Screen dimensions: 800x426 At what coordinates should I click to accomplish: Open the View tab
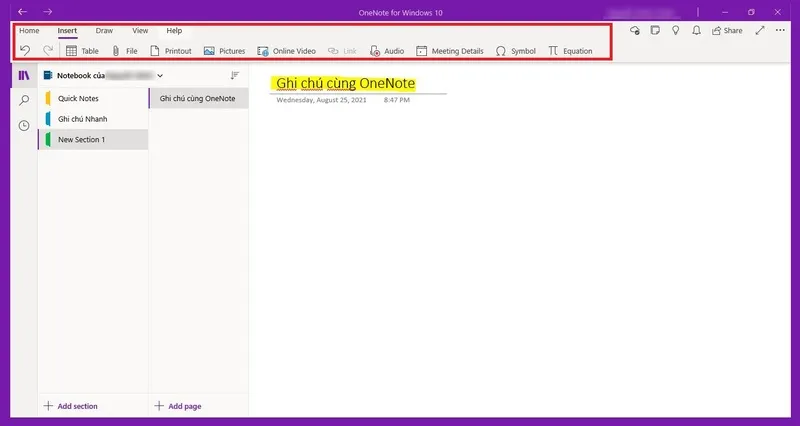140,31
